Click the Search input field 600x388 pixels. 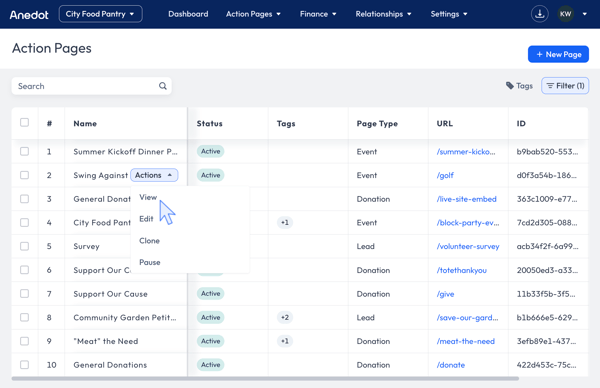pyautogui.click(x=91, y=86)
